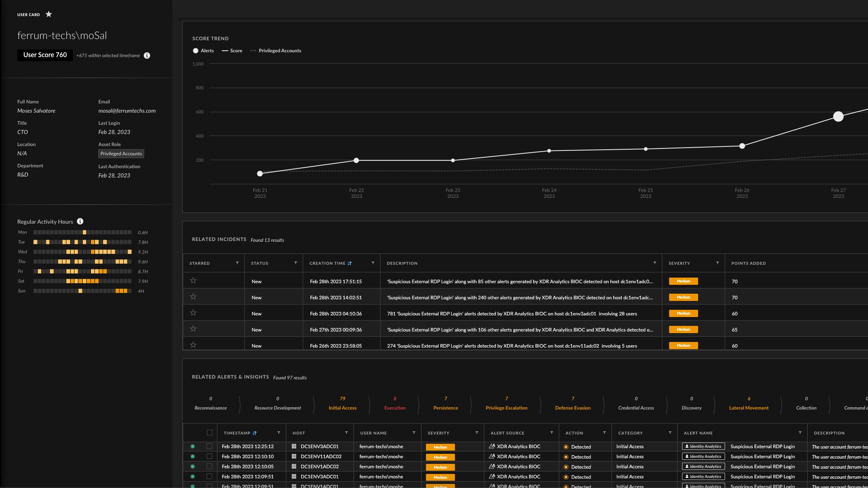Check the select-all checkbox in alerts table
Image resolution: width=868 pixels, height=488 pixels.
point(210,432)
